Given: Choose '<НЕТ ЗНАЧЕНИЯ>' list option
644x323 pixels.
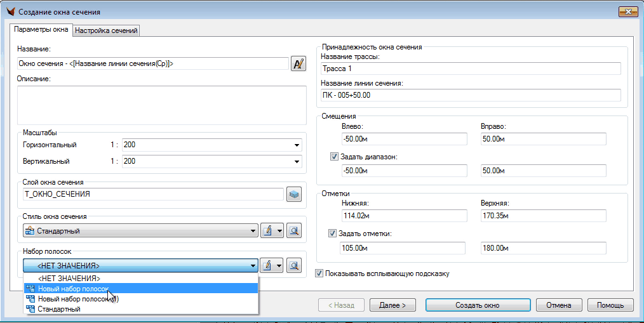Looking at the screenshot, I should (x=69, y=278).
